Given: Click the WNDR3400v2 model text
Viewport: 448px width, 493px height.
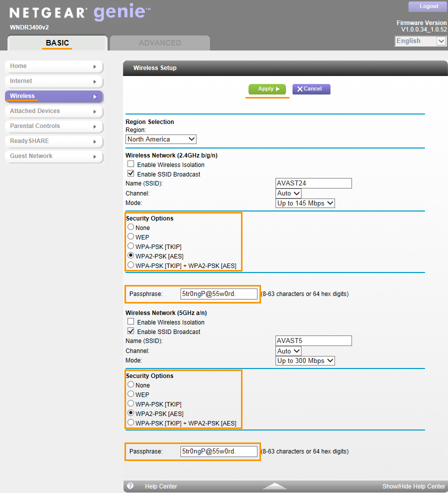Looking at the screenshot, I should point(29,27).
